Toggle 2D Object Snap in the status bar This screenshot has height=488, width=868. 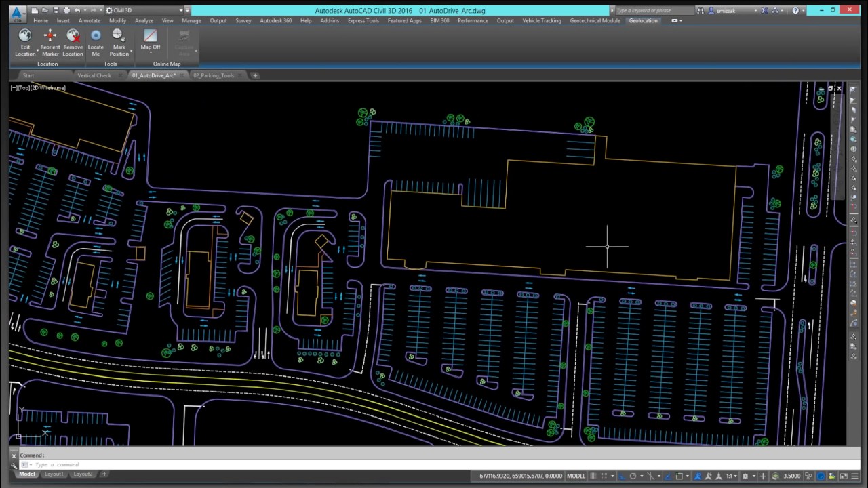click(x=679, y=476)
